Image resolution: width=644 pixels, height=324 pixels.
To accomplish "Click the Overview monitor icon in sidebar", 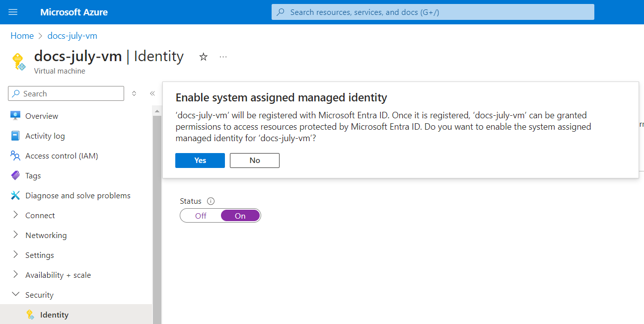I will [x=15, y=116].
